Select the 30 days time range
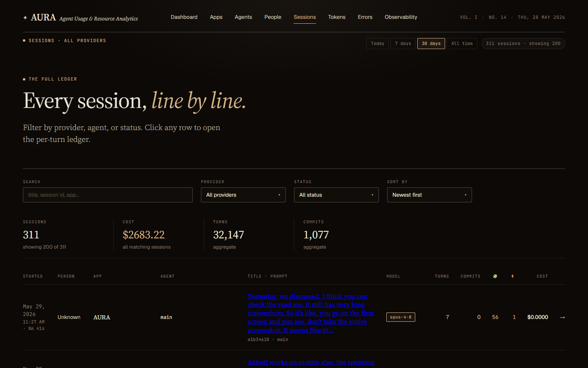Screen dimensions: 588x368 (431, 43)
